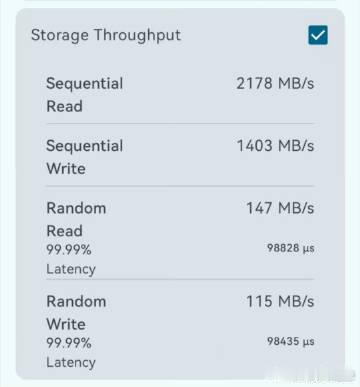Select the Sequential Write label
Viewport: 360px width, 387px height.
(85, 157)
